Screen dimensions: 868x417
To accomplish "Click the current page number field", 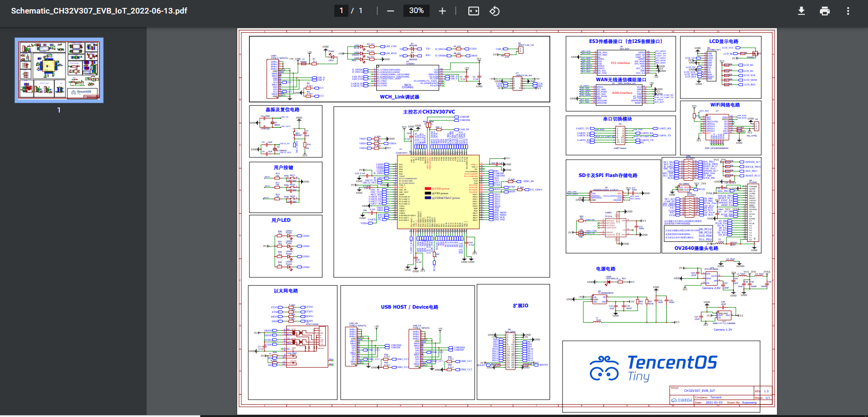I will [x=341, y=11].
